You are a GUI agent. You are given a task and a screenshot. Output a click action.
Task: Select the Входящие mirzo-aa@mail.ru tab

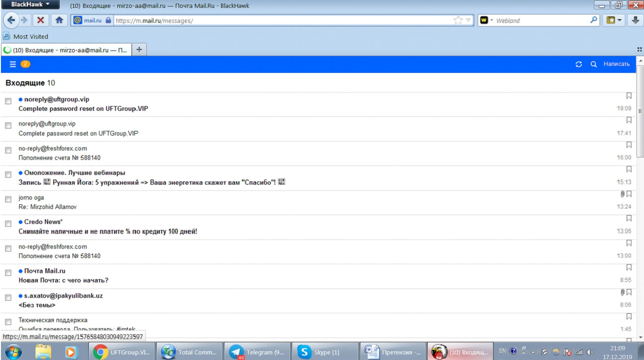pyautogui.click(x=66, y=50)
